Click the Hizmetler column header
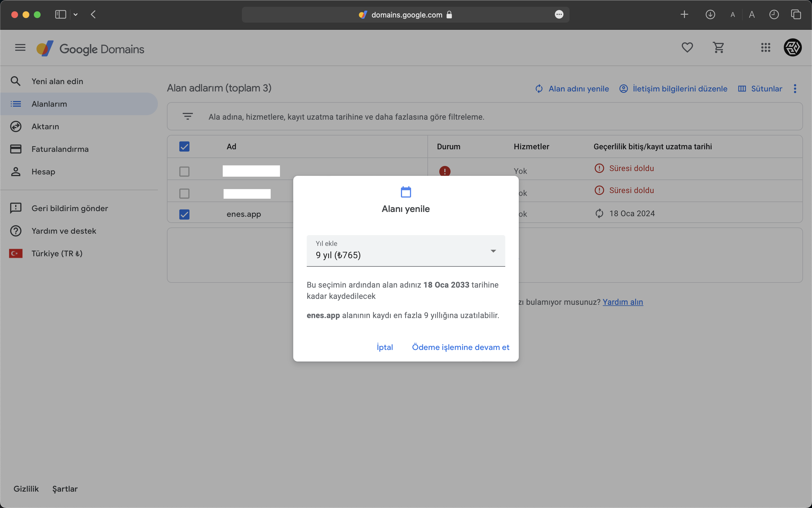The width and height of the screenshot is (812, 508). [531, 146]
